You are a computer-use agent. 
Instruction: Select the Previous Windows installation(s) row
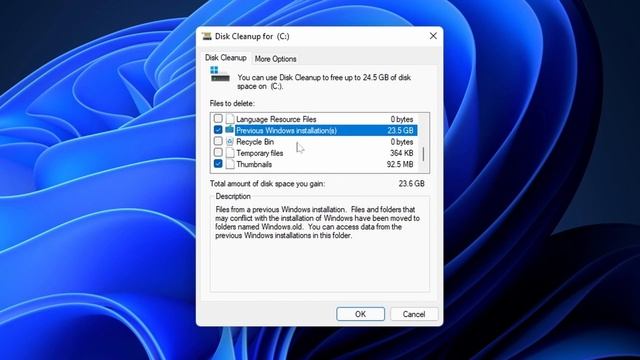coord(315,130)
